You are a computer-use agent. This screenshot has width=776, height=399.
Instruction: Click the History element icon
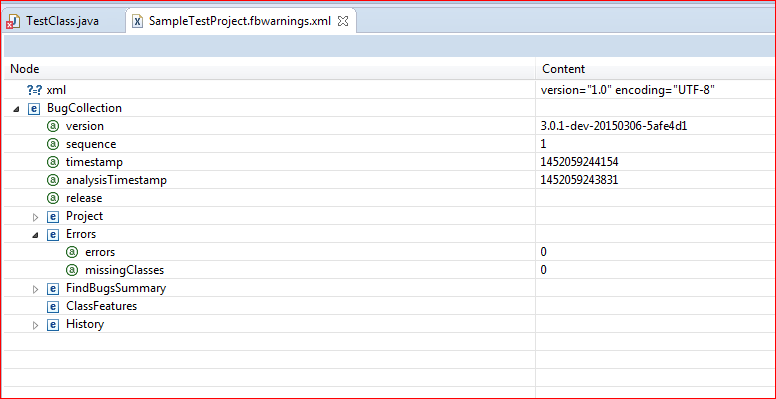pos(52,324)
